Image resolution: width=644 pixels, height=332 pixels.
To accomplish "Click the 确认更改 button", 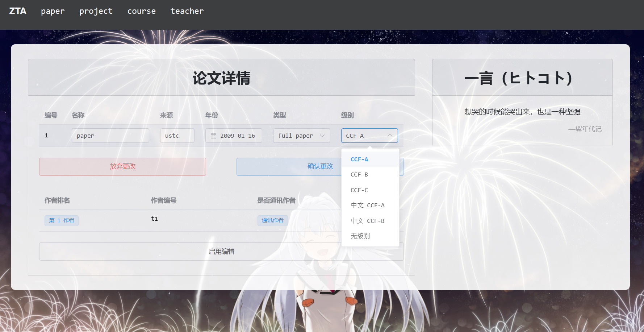I will point(320,167).
